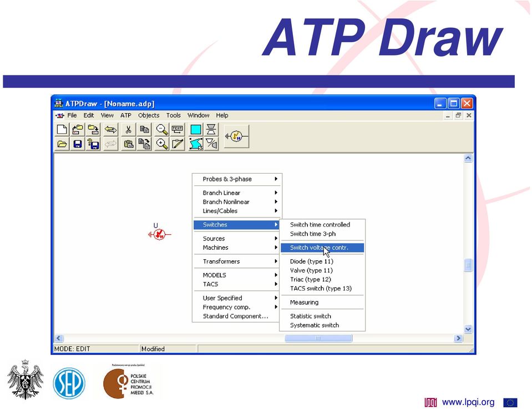Choose Valve (type 11)
This screenshot has height=409, width=532.
click(322, 270)
